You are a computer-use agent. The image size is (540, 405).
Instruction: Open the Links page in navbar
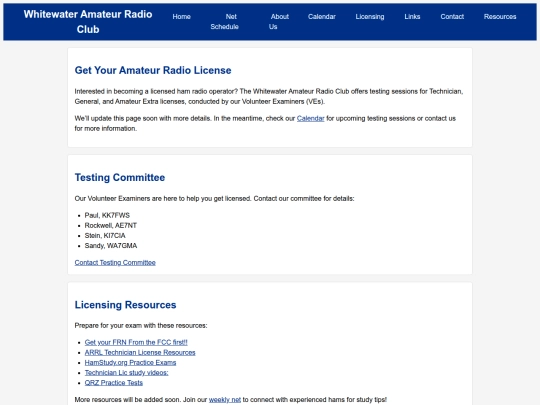point(412,17)
